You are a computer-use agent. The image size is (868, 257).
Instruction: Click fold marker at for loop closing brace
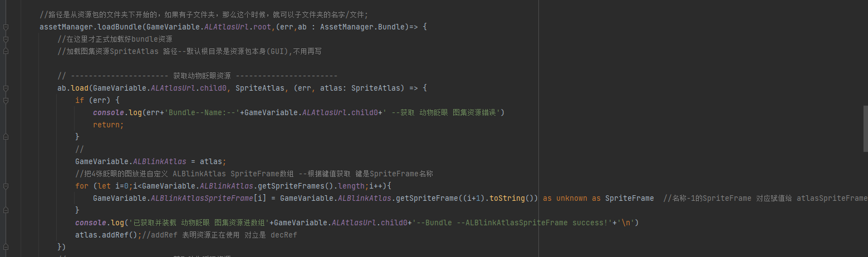[6, 210]
